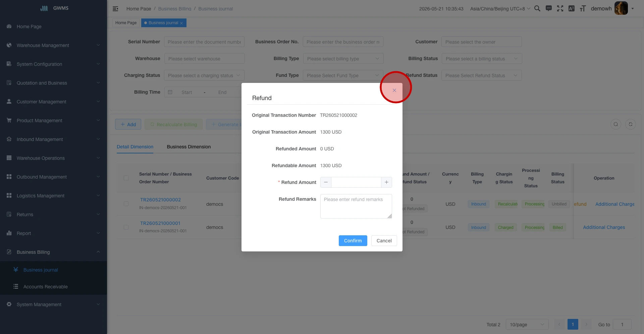Toggle fullscreen mode icon
This screenshot has width=644, height=334.
560,8
